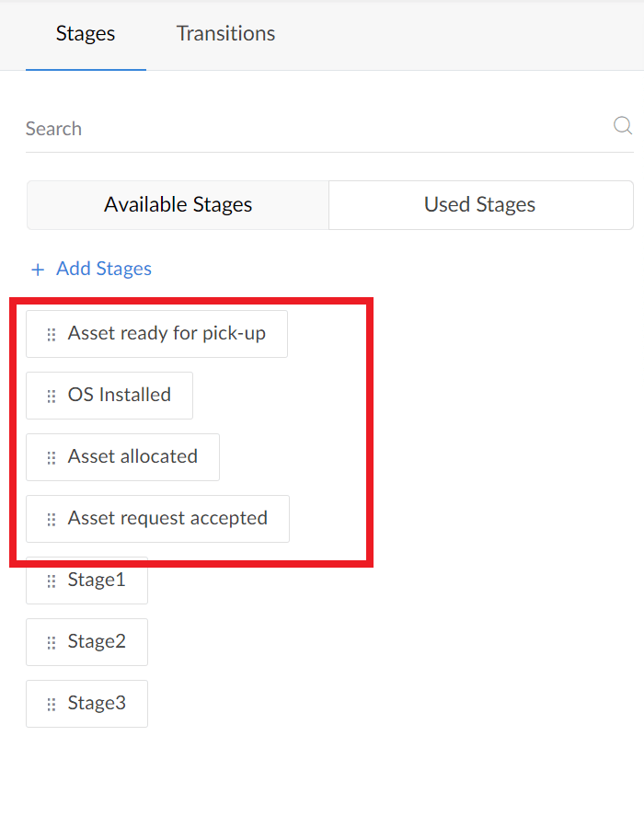Click drag handle beside Stage3
The width and height of the screenshot is (644, 828).
pyautogui.click(x=52, y=705)
